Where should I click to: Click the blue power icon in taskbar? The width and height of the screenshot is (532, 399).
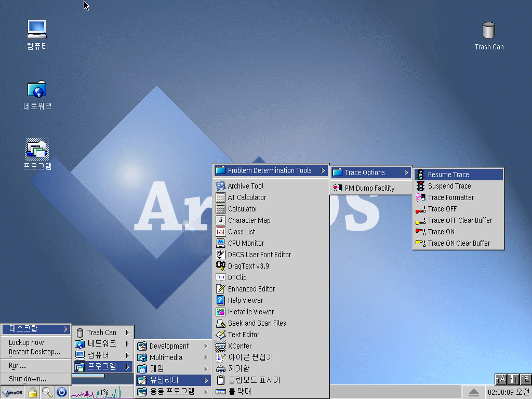[61, 392]
